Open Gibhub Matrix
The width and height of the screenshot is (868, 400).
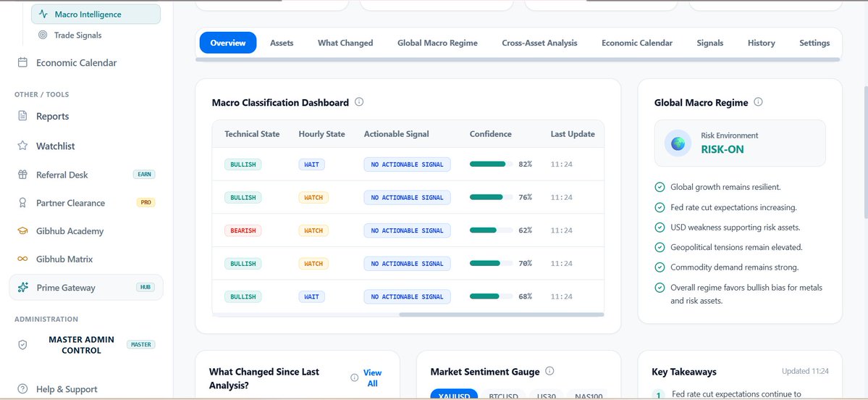64,259
